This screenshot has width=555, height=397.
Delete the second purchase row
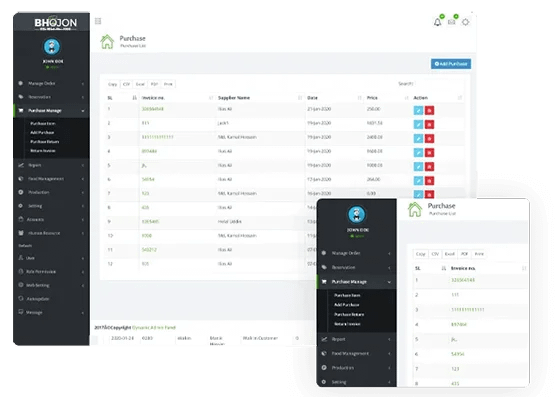pyautogui.click(x=429, y=125)
